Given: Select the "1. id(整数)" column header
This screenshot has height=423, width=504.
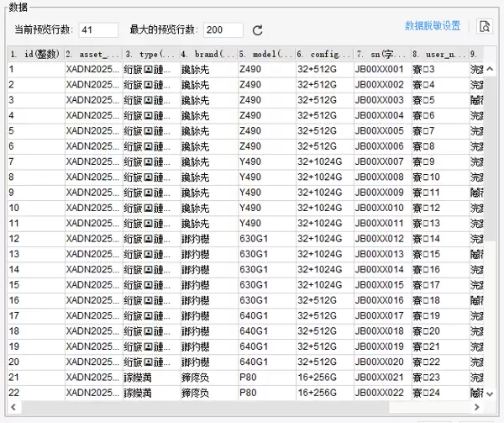Looking at the screenshot, I should click(34, 55).
